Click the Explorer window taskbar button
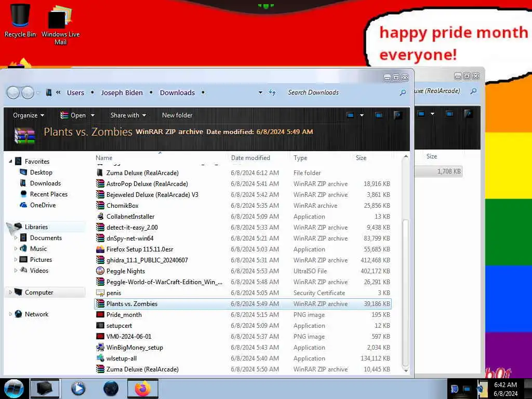This screenshot has width=532, height=399. coord(45,389)
